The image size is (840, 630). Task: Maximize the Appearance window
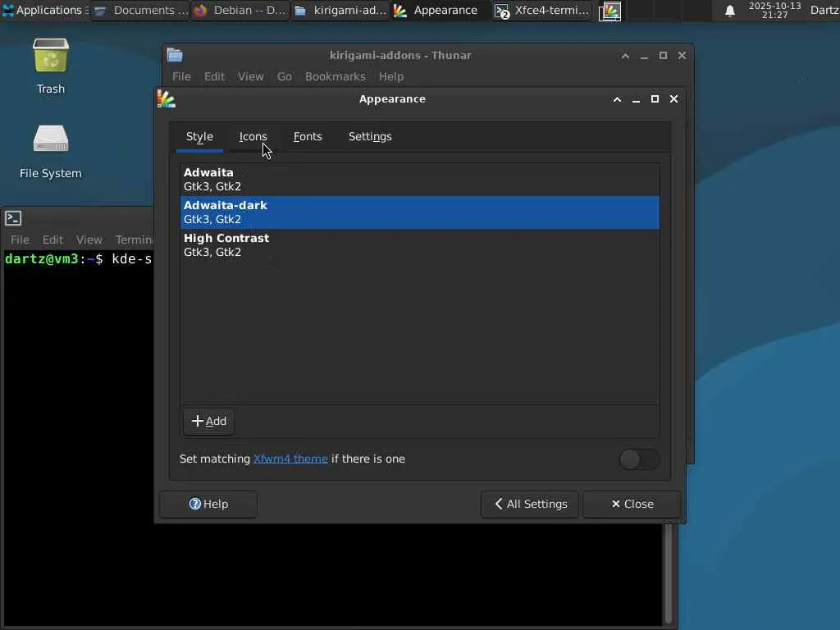pyautogui.click(x=655, y=99)
